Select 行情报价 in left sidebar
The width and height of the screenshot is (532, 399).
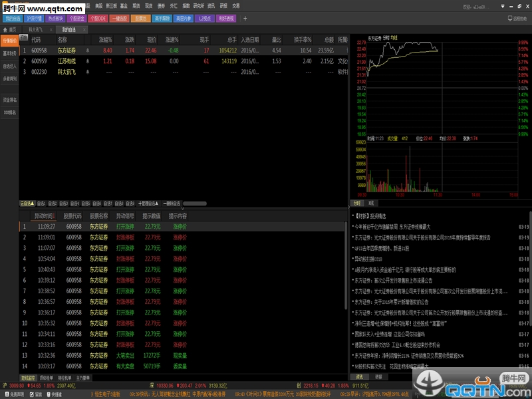(x=9, y=41)
